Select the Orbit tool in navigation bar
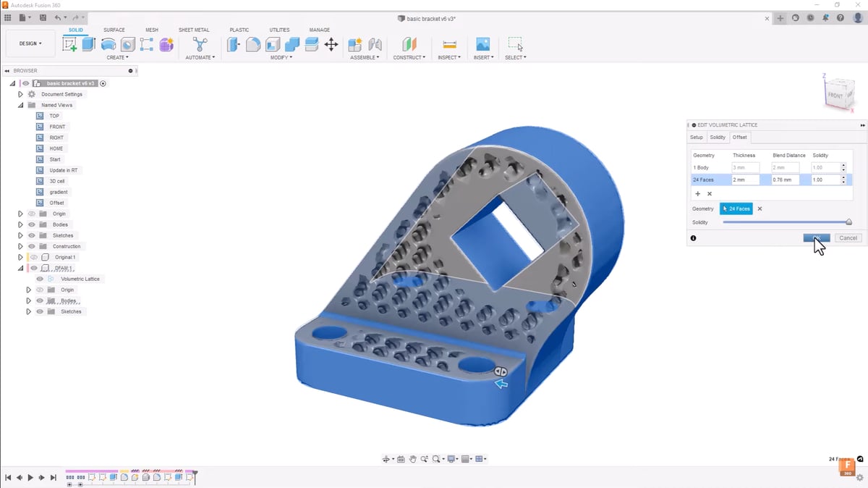The image size is (868, 488). tap(386, 459)
